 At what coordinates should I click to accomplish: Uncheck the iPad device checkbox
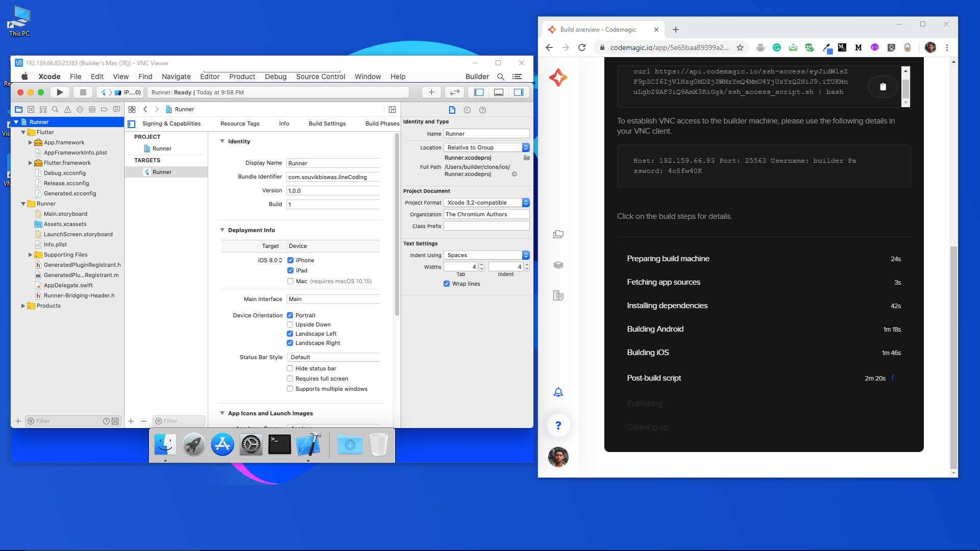click(290, 270)
